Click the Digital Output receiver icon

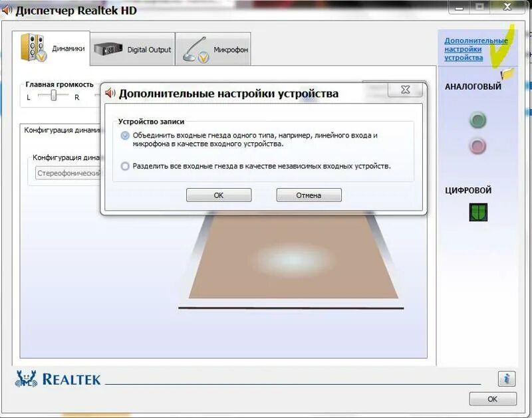coord(108,49)
